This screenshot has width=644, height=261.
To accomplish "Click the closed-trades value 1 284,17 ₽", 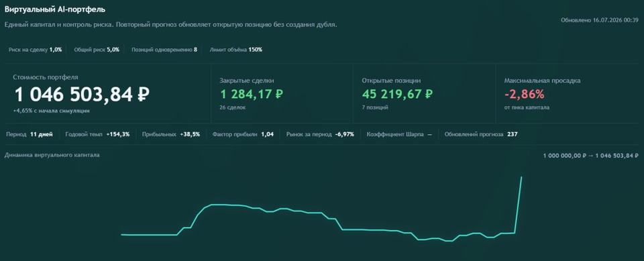I will click(x=252, y=94).
